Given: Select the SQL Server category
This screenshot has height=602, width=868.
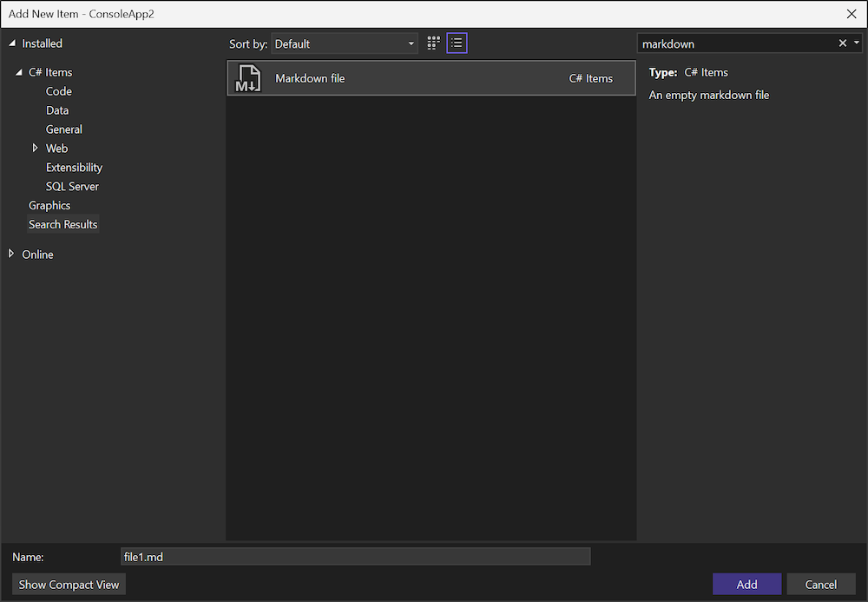Looking at the screenshot, I should 72,187.
